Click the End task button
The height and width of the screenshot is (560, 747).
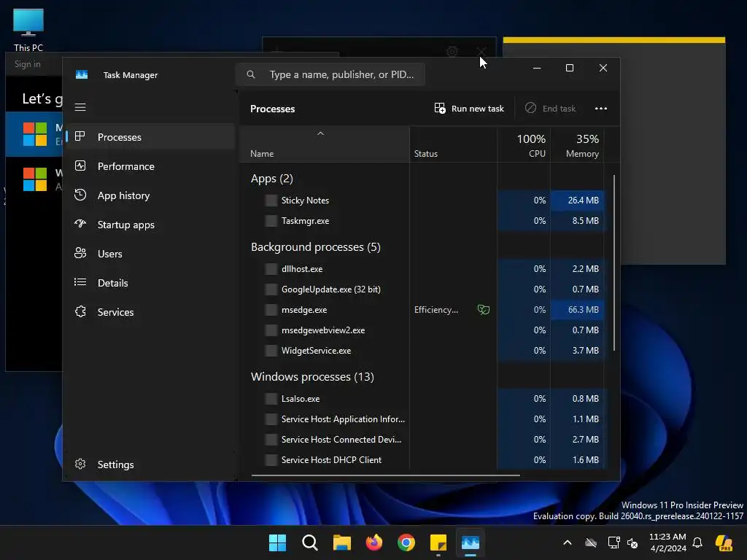[550, 109]
